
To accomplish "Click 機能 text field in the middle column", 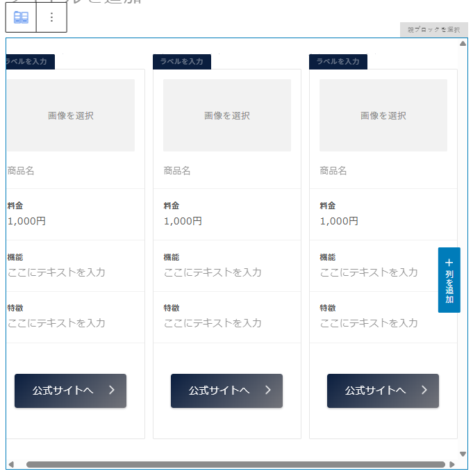I will (x=213, y=272).
